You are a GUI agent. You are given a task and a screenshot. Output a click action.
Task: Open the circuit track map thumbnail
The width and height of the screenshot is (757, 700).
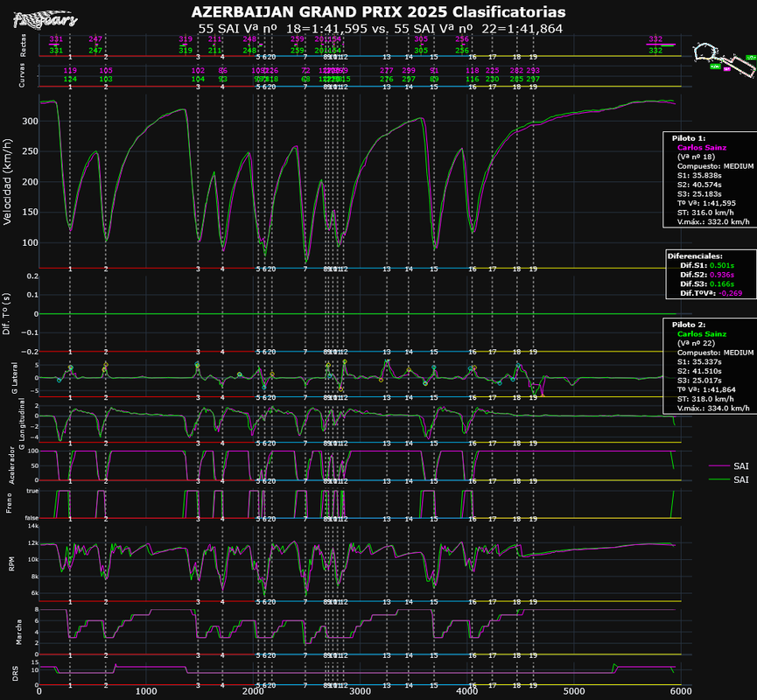point(724,59)
